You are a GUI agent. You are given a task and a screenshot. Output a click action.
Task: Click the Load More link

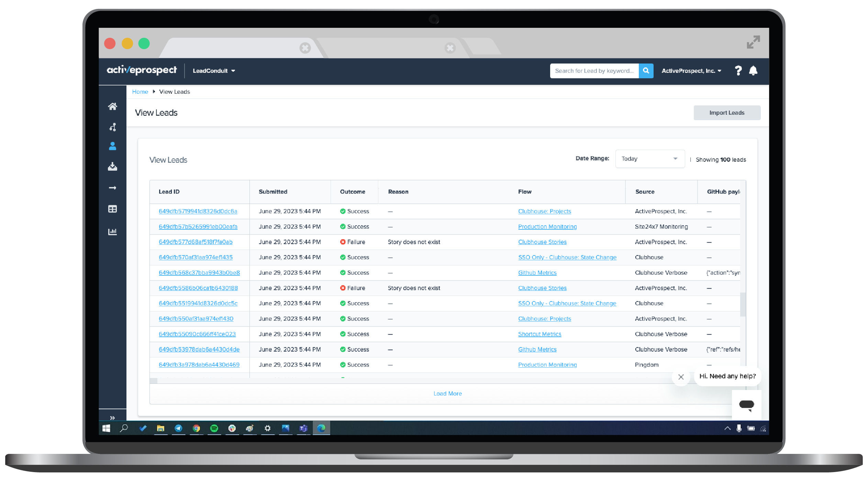[447, 393]
